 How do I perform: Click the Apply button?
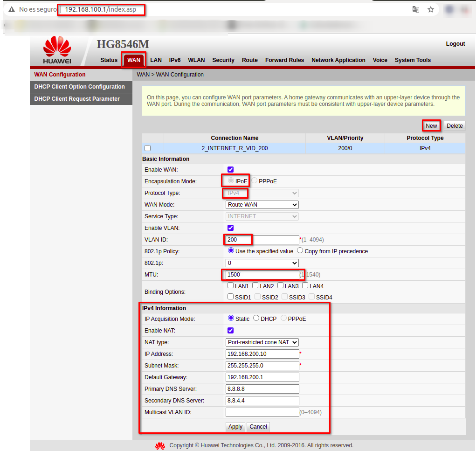pyautogui.click(x=235, y=426)
